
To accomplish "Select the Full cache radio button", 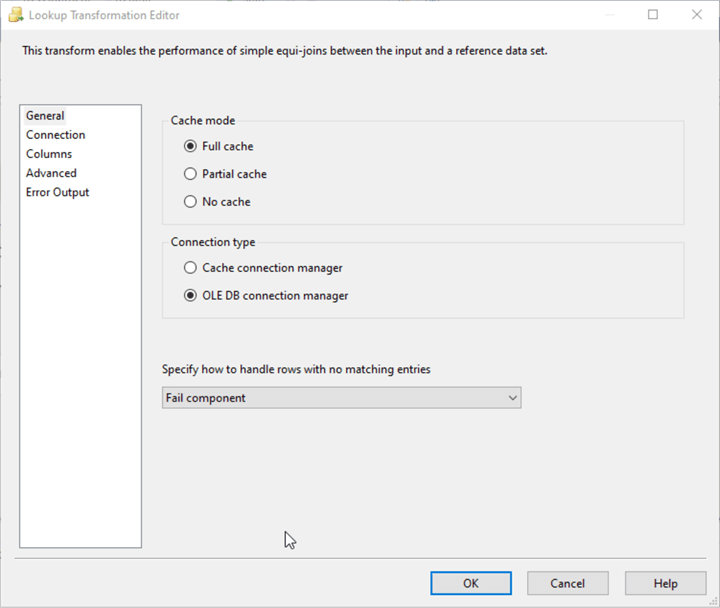I will [x=190, y=146].
